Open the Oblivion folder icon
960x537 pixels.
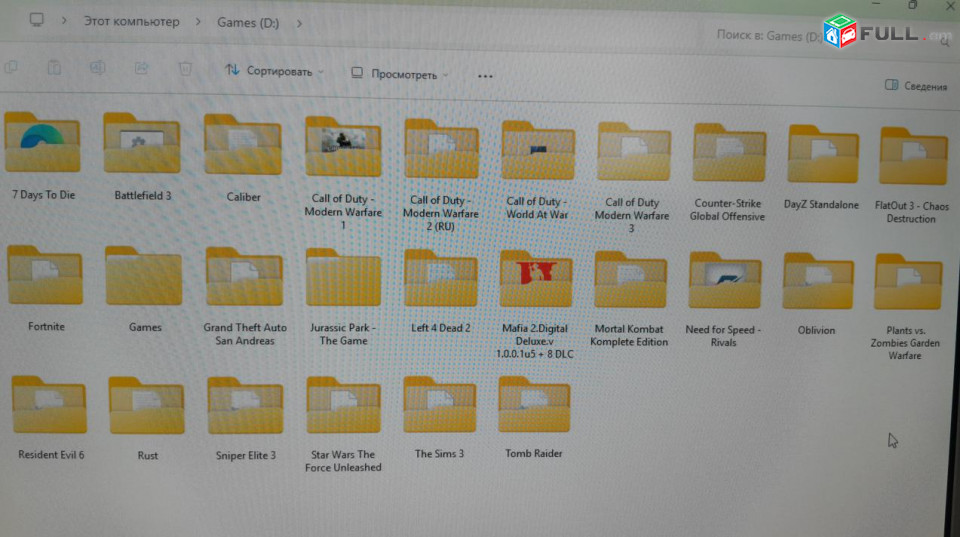point(818,281)
